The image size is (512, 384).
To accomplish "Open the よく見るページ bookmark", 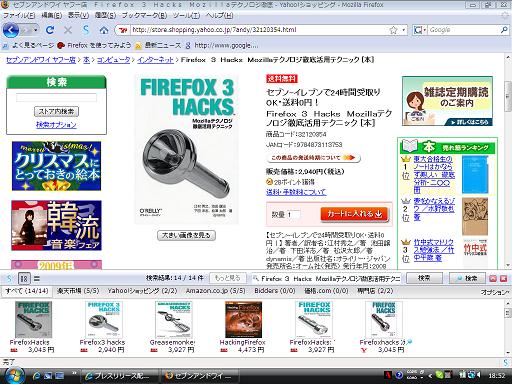I will (x=28, y=45).
